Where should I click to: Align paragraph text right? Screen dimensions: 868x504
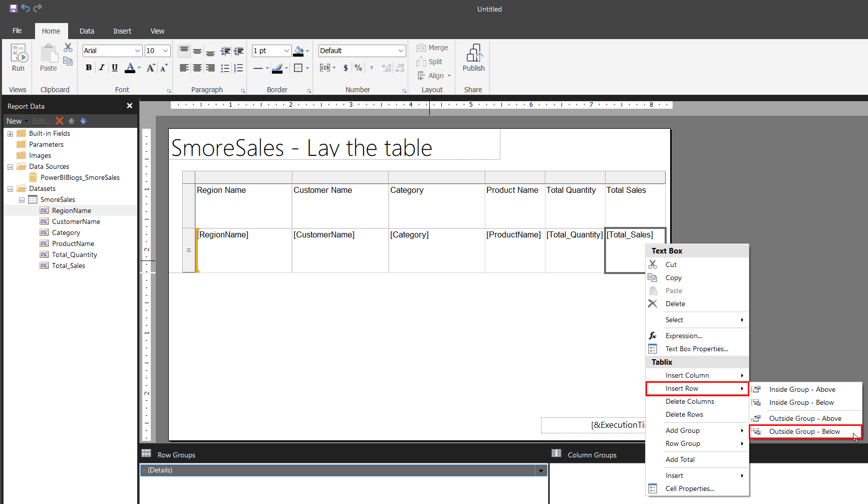pyautogui.click(x=210, y=68)
